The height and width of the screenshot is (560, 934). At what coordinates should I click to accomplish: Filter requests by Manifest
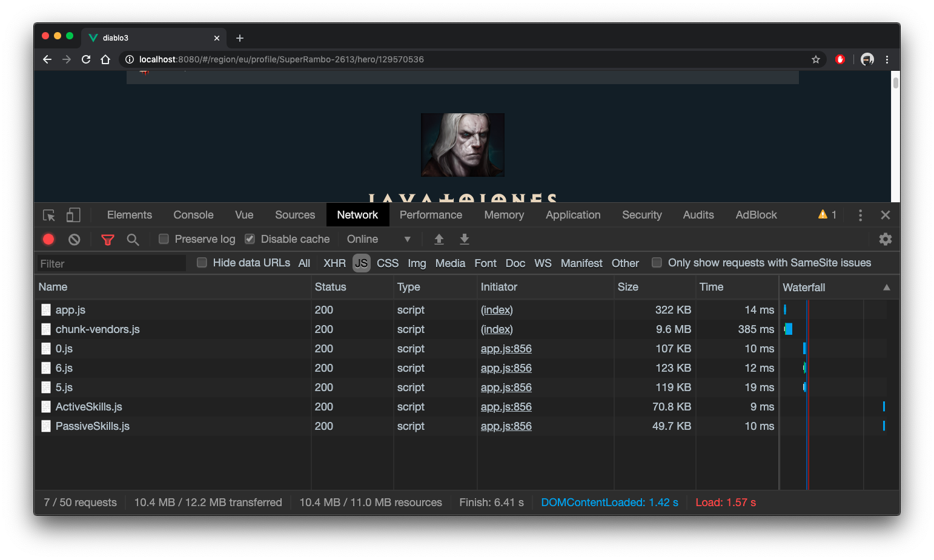581,263
